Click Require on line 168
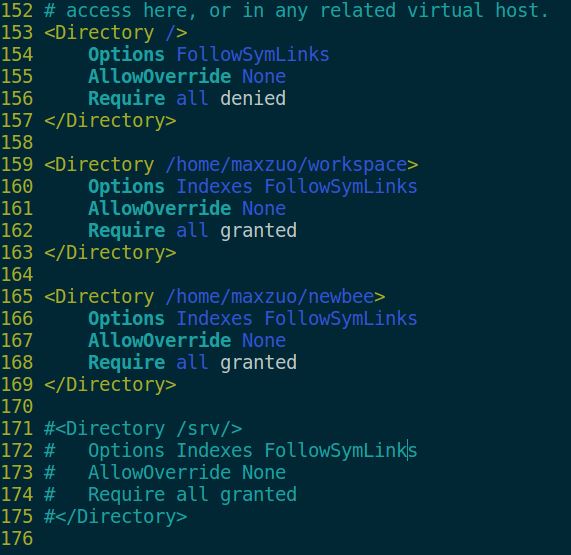The image size is (571, 555). tap(126, 363)
